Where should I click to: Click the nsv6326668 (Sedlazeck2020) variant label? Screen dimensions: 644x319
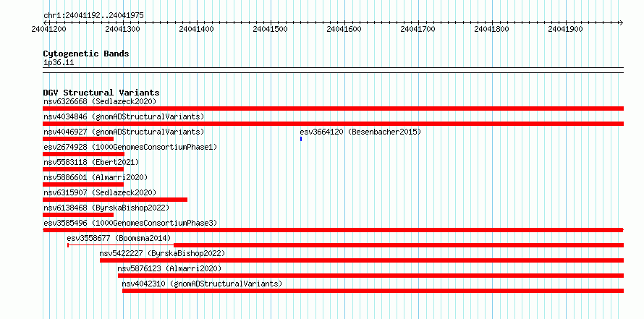(x=100, y=101)
